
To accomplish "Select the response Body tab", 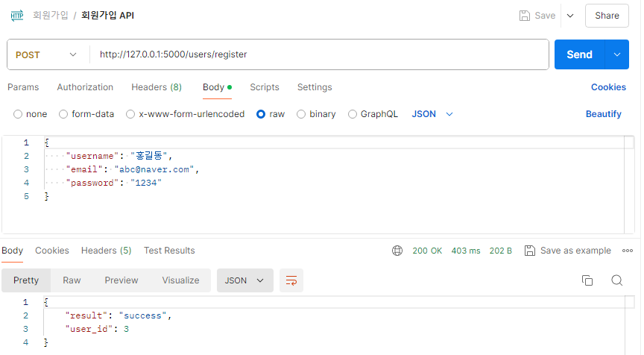I will (x=13, y=251).
